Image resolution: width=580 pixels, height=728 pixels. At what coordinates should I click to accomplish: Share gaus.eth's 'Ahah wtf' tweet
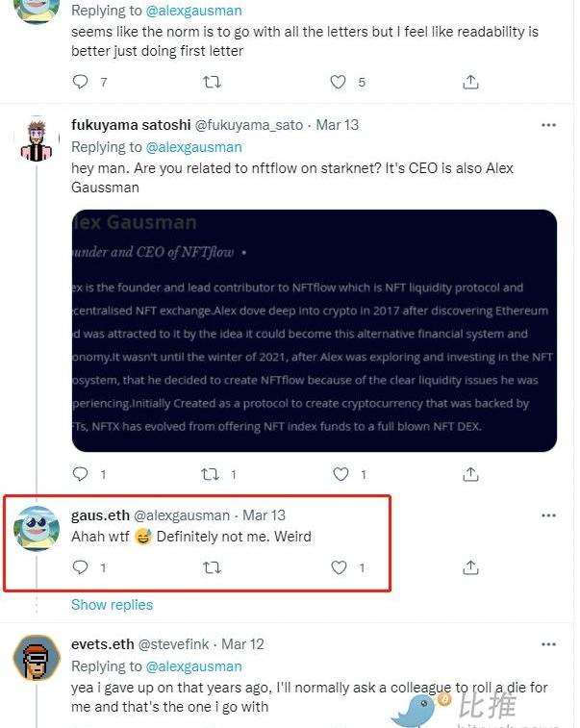tap(470, 567)
